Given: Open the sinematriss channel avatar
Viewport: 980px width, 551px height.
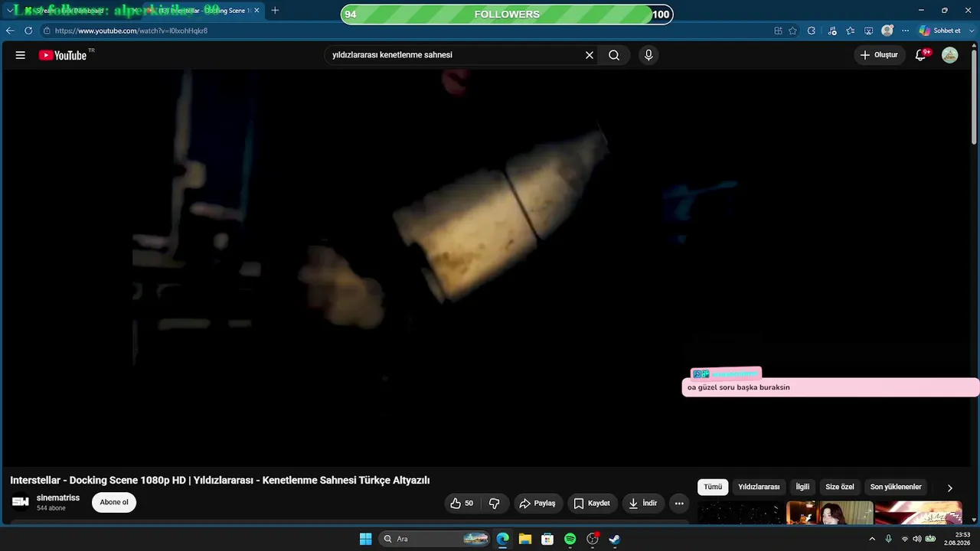Looking at the screenshot, I should point(21,502).
